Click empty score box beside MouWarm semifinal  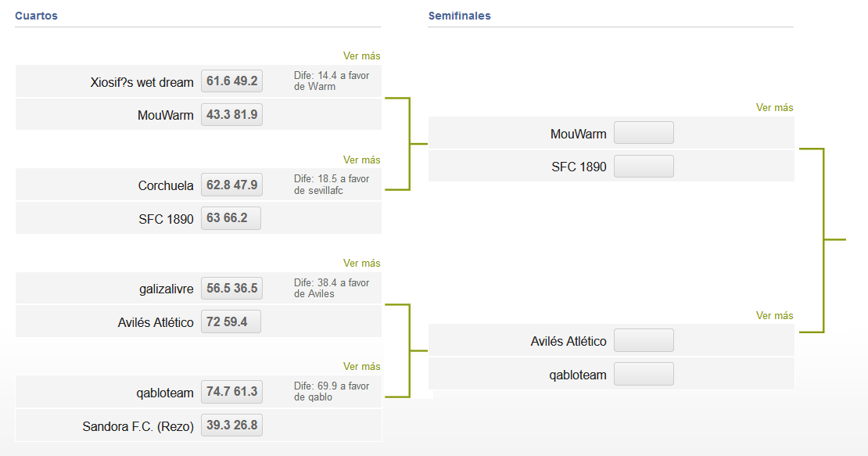click(x=644, y=133)
